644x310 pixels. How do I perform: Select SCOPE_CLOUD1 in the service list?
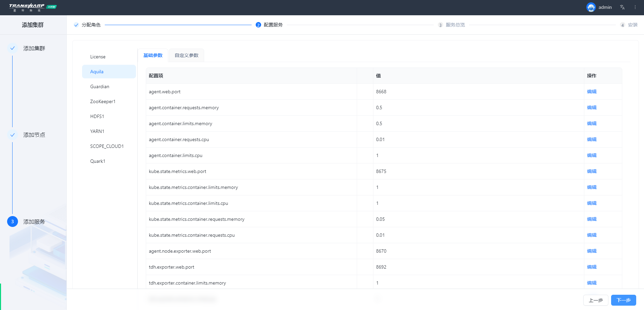click(x=109, y=146)
